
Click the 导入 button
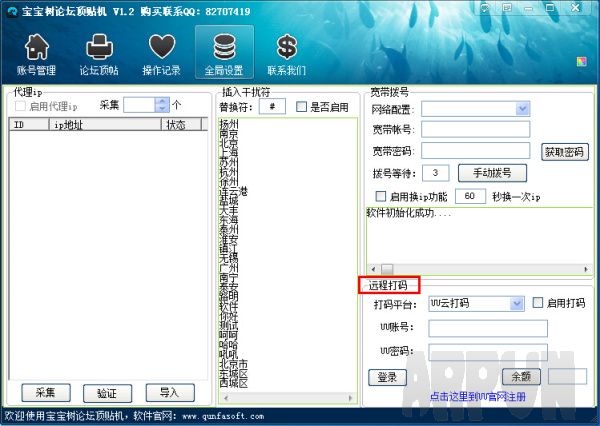click(170, 393)
